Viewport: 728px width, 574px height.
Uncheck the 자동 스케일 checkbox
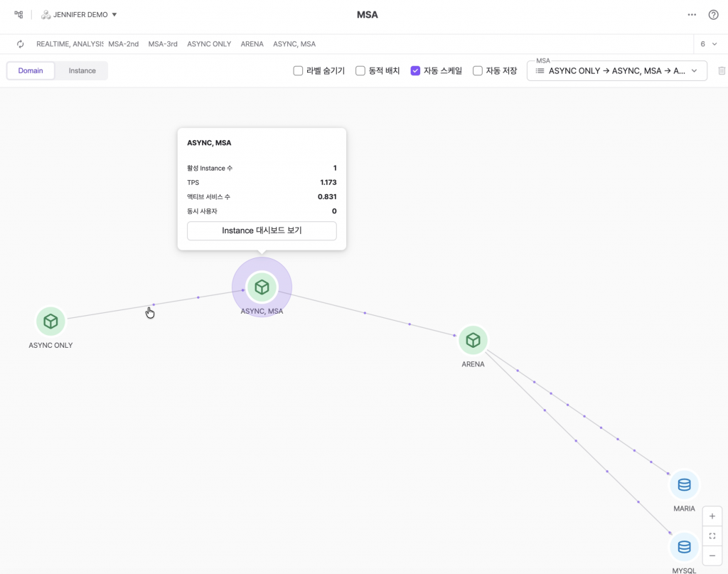point(416,71)
